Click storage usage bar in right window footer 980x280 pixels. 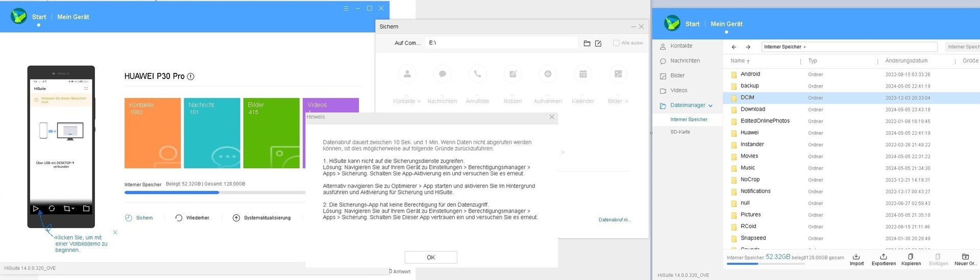[x=766, y=264]
